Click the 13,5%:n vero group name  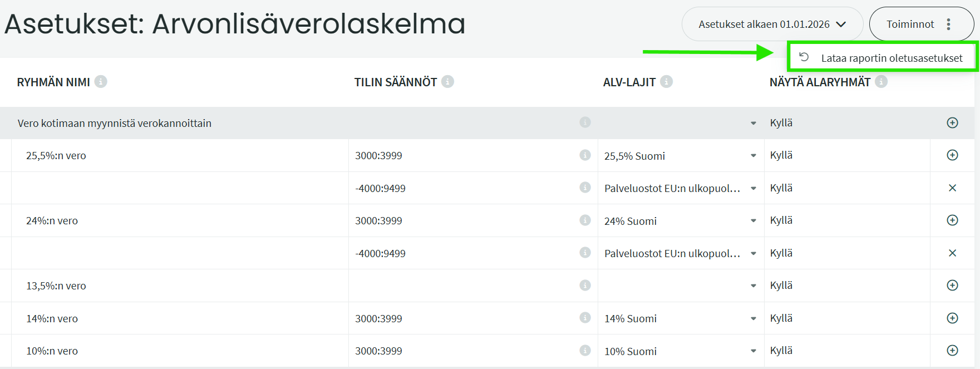56,286
